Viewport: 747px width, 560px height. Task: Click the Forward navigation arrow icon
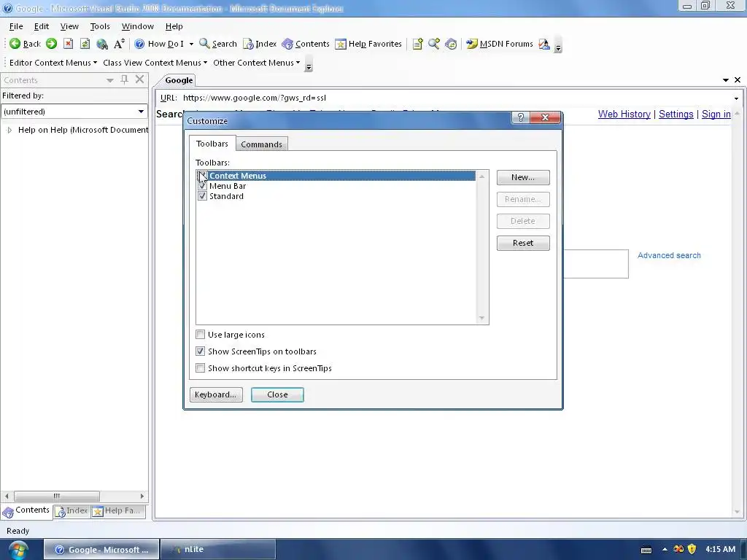point(52,44)
